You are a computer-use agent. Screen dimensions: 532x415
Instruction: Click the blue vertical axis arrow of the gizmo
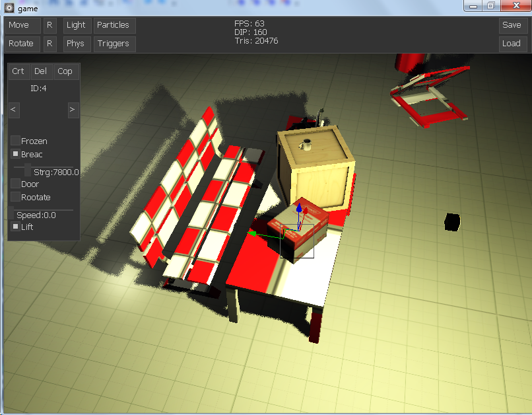pyautogui.click(x=298, y=209)
